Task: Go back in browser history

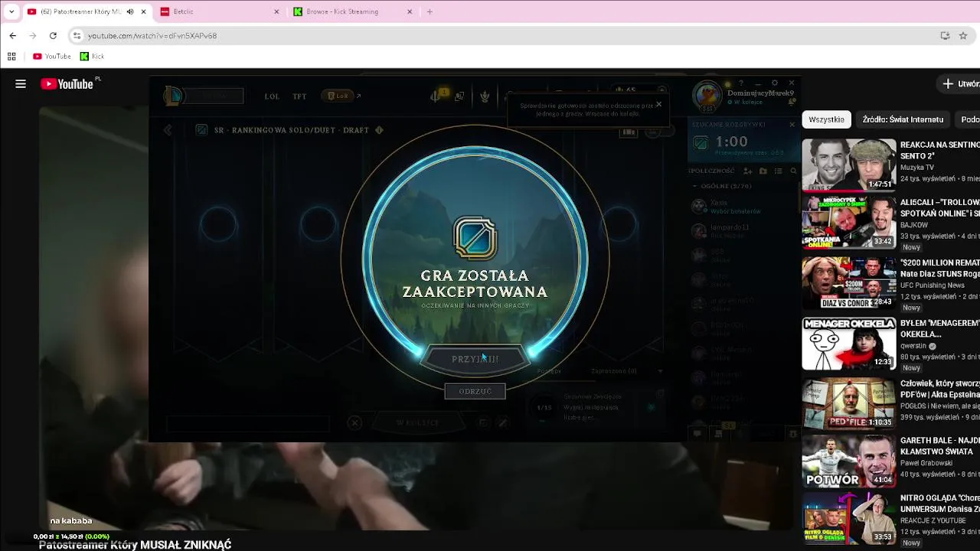Action: pyautogui.click(x=12, y=35)
